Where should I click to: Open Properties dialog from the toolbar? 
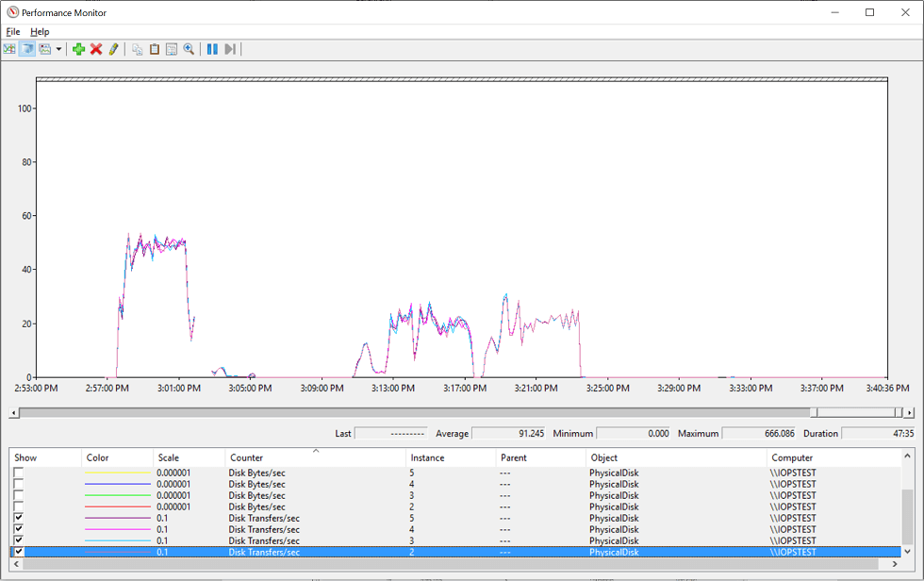(x=171, y=48)
